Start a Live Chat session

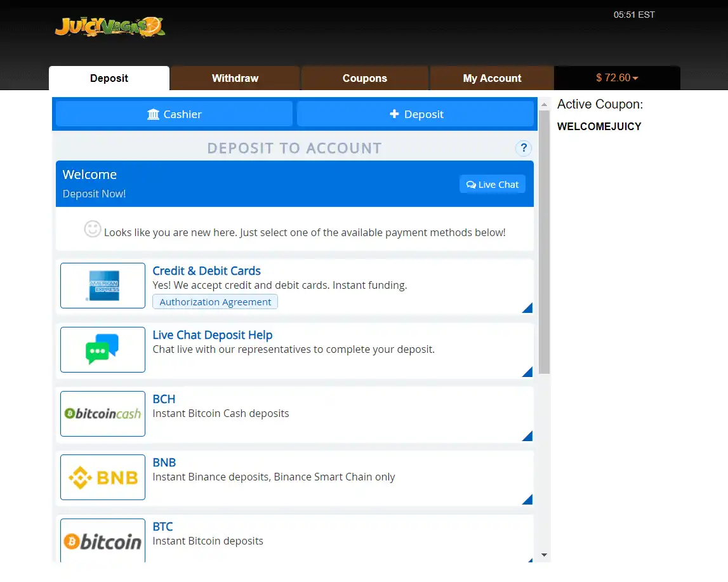pyautogui.click(x=493, y=185)
